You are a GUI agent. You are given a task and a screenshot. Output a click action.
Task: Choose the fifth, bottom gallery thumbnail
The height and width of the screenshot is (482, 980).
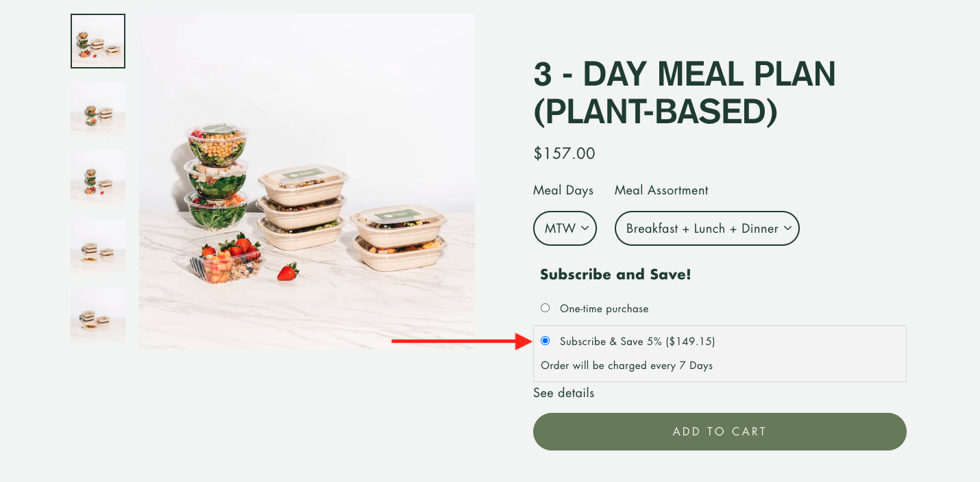click(98, 315)
